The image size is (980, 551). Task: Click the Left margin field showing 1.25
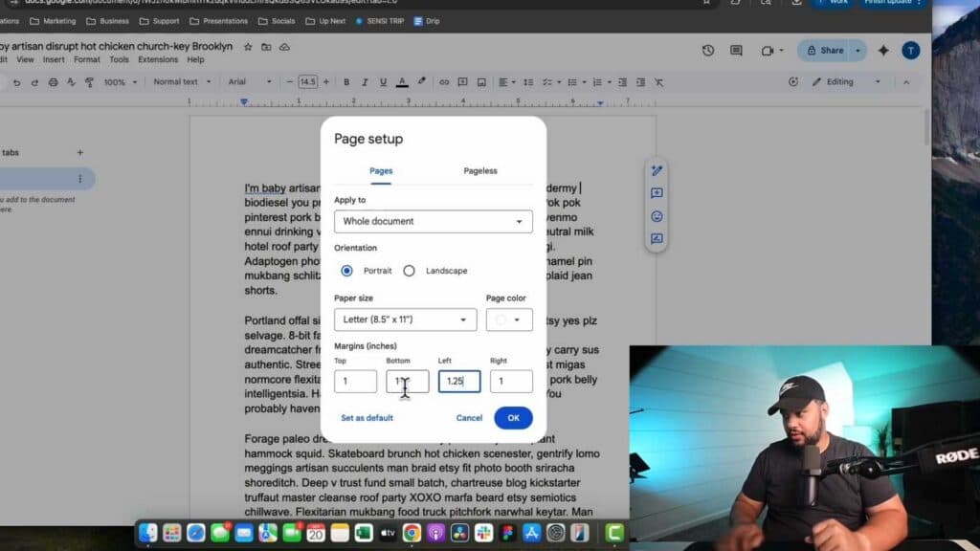pyautogui.click(x=458, y=381)
